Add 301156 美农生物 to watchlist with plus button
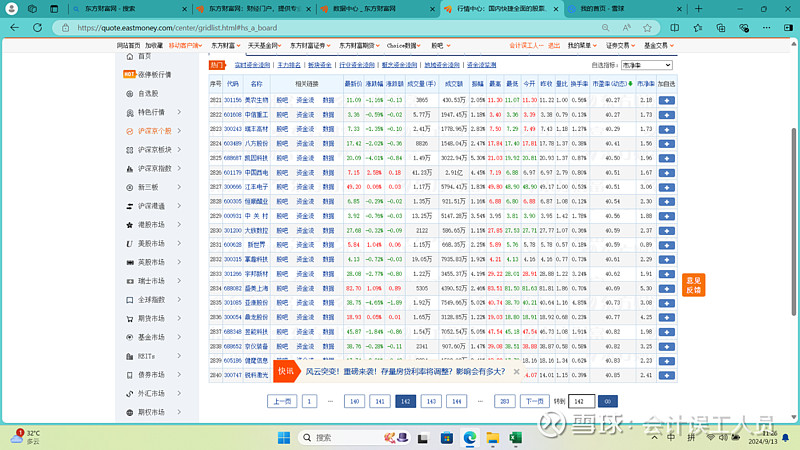The image size is (800, 450). point(666,101)
